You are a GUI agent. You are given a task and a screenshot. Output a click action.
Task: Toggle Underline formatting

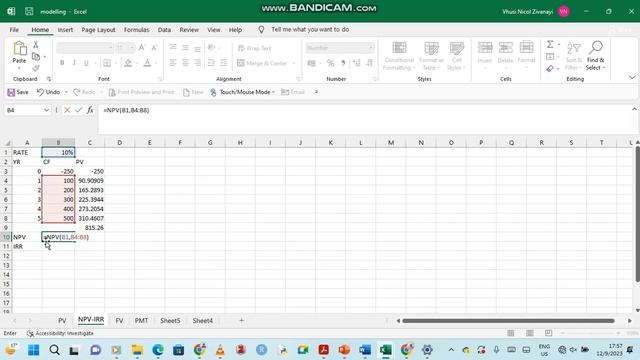[x=86, y=63]
